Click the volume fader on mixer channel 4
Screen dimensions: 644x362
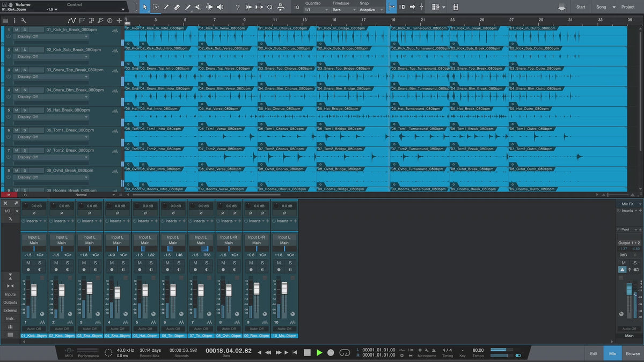pos(118,293)
